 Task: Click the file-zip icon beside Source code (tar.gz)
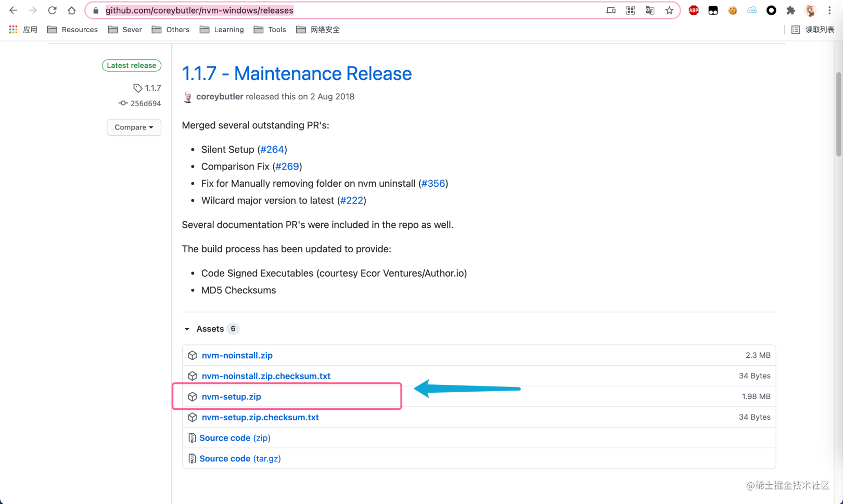pos(192,458)
